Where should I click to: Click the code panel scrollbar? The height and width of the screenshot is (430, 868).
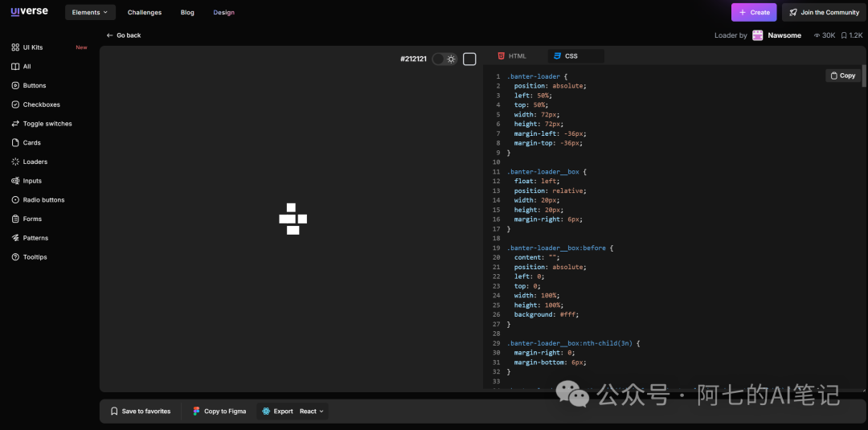pyautogui.click(x=863, y=76)
